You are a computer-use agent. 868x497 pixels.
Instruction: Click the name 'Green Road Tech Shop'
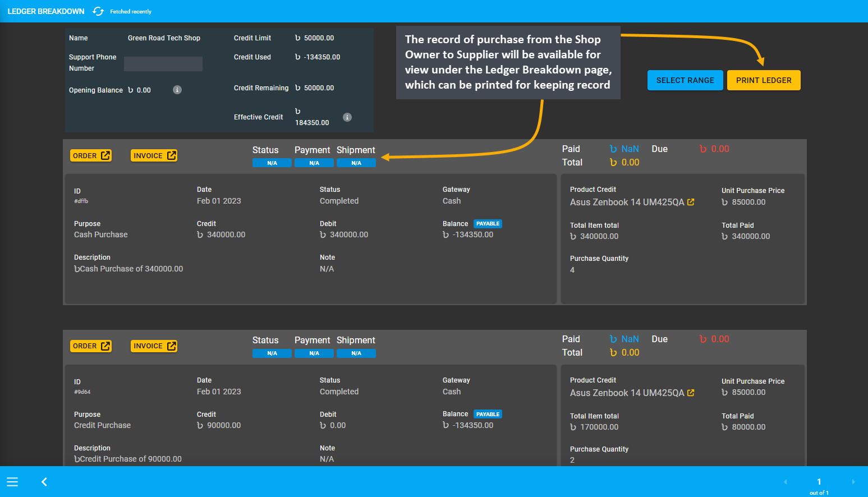coord(164,38)
